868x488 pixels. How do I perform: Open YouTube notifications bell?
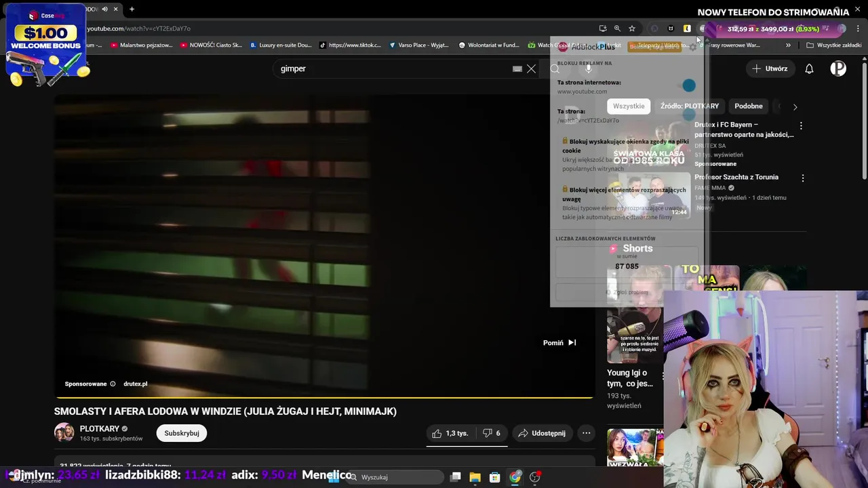(809, 68)
